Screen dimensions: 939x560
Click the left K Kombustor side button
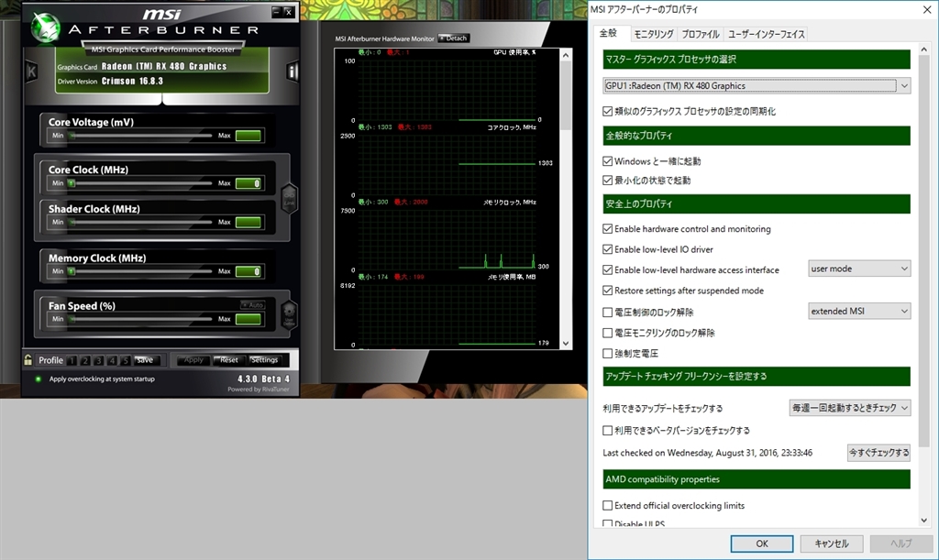(x=32, y=71)
